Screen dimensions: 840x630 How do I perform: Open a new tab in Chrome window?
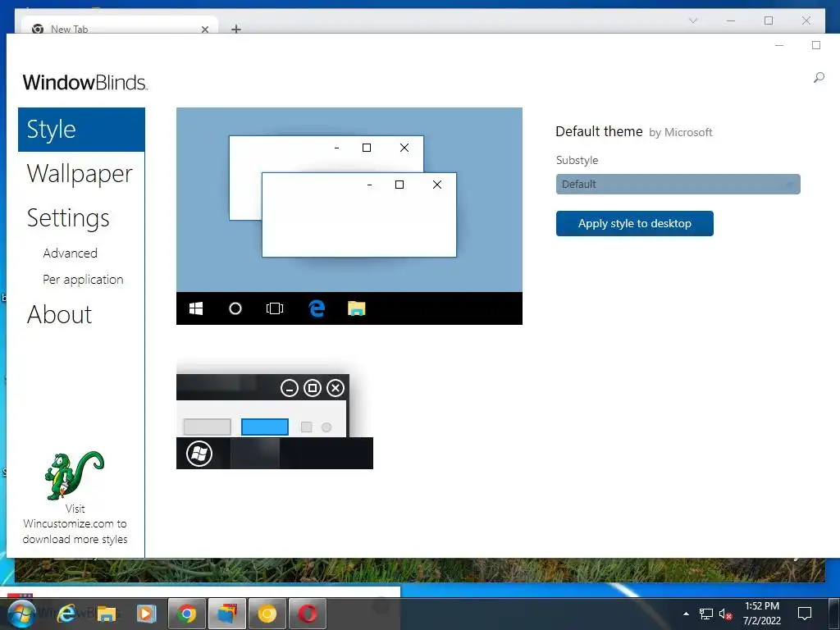click(x=235, y=29)
